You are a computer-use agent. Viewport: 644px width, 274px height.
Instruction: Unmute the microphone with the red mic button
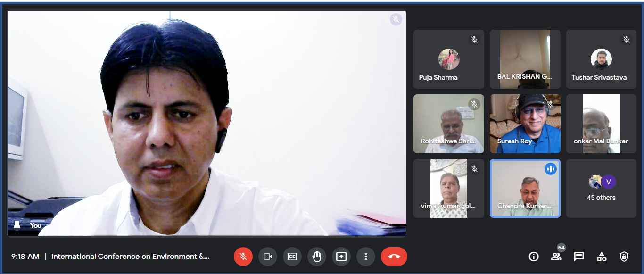243,257
